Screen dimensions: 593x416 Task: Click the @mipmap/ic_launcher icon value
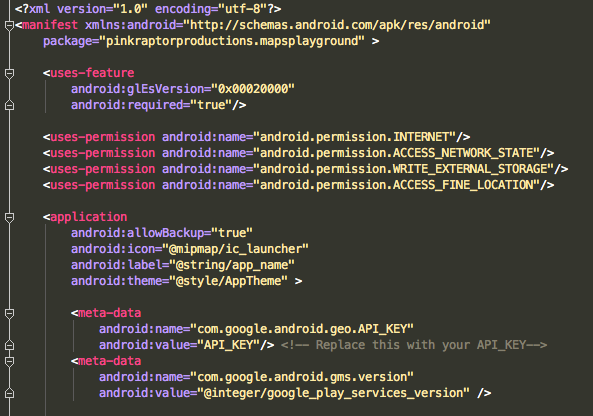(x=235, y=249)
